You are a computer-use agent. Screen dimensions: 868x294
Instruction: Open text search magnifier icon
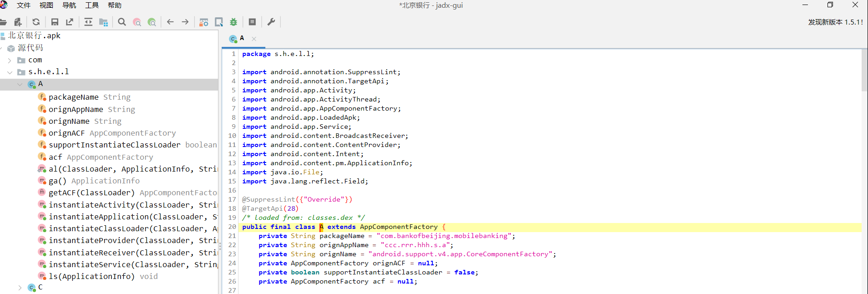tap(122, 22)
